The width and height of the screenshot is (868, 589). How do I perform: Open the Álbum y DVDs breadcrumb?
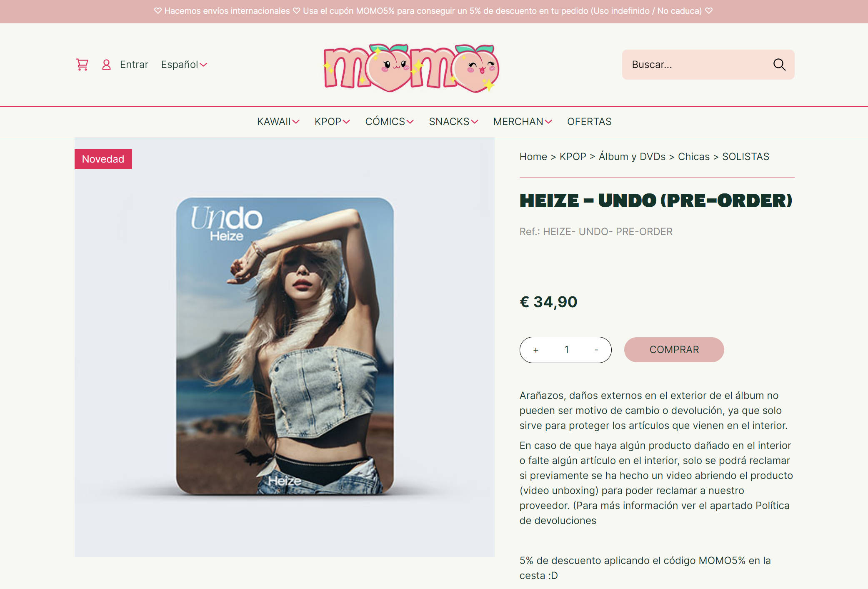632,157
